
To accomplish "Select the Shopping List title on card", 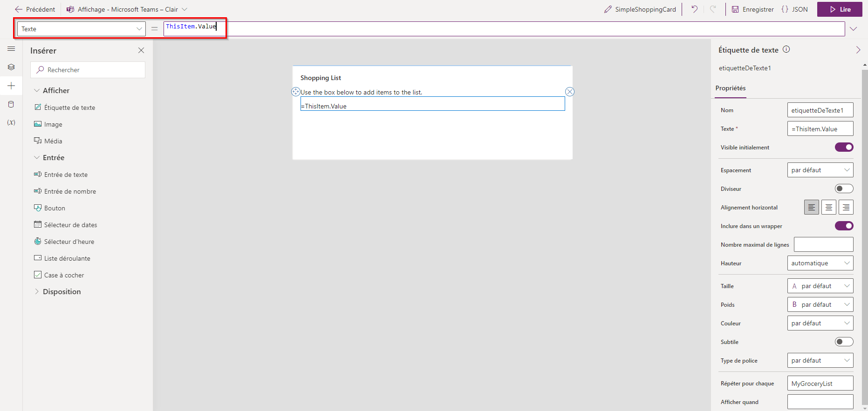I will coord(321,78).
